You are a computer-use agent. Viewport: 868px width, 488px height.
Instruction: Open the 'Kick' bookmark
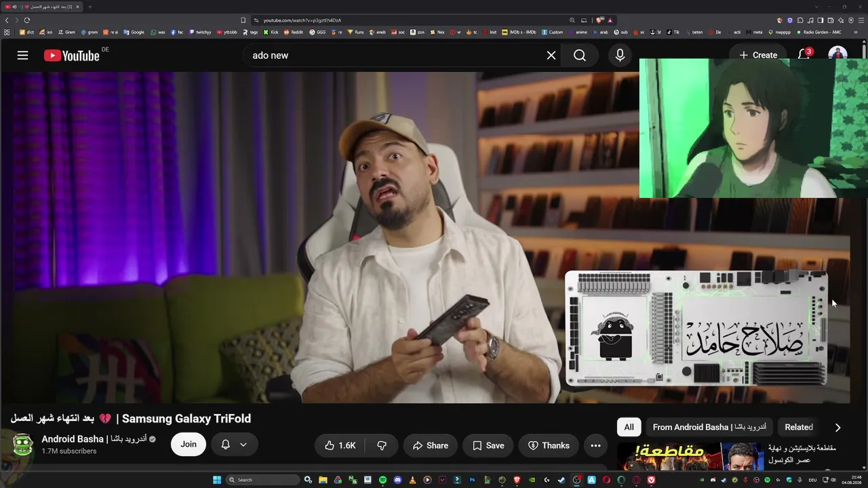[271, 32]
